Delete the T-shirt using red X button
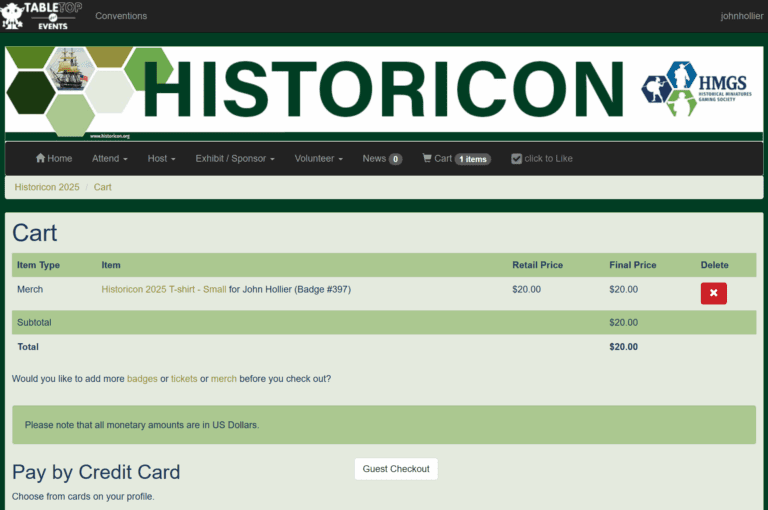Viewport: 768px width, 510px height. tap(713, 293)
